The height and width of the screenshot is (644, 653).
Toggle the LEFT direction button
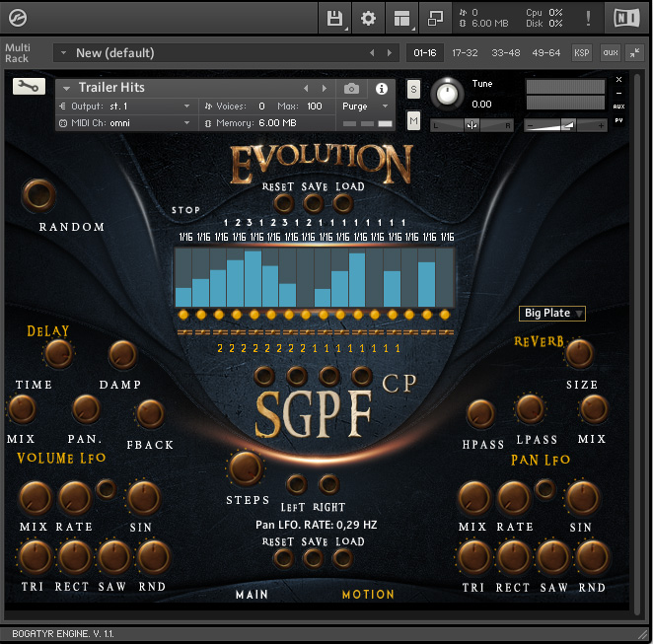pyautogui.click(x=297, y=484)
